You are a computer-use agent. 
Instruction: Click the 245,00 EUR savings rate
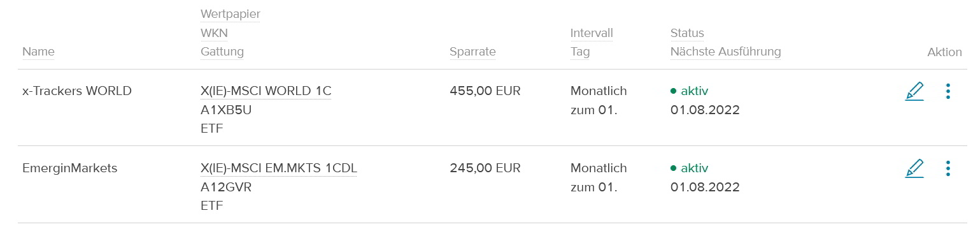click(485, 168)
